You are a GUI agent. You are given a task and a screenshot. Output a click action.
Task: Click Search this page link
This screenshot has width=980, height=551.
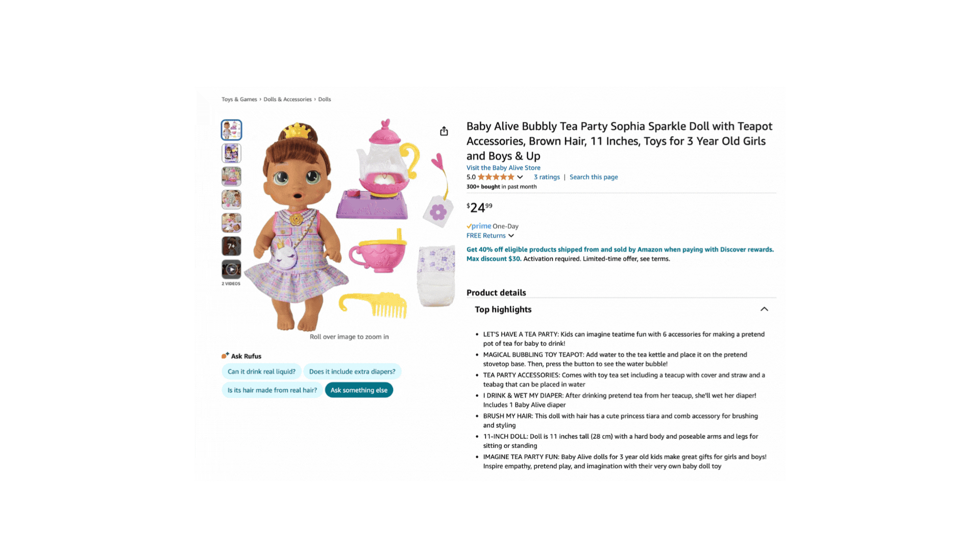click(594, 177)
